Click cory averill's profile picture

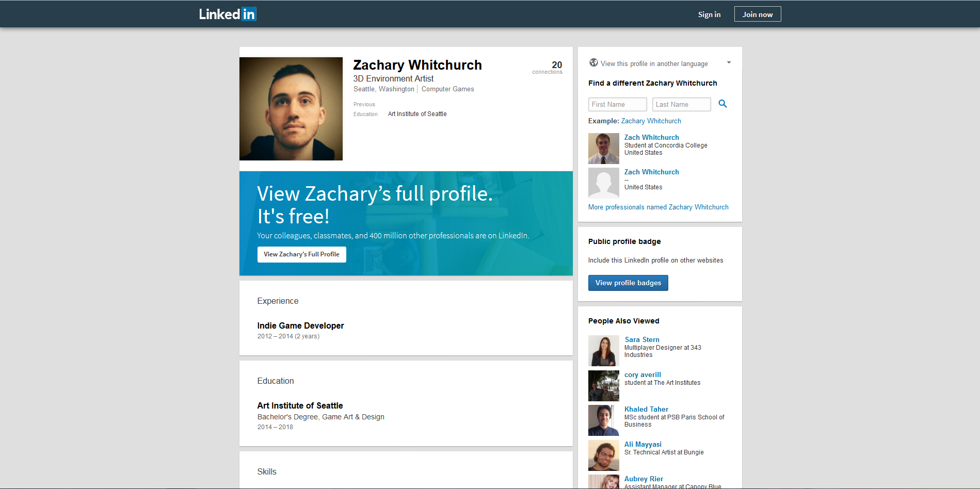click(603, 386)
